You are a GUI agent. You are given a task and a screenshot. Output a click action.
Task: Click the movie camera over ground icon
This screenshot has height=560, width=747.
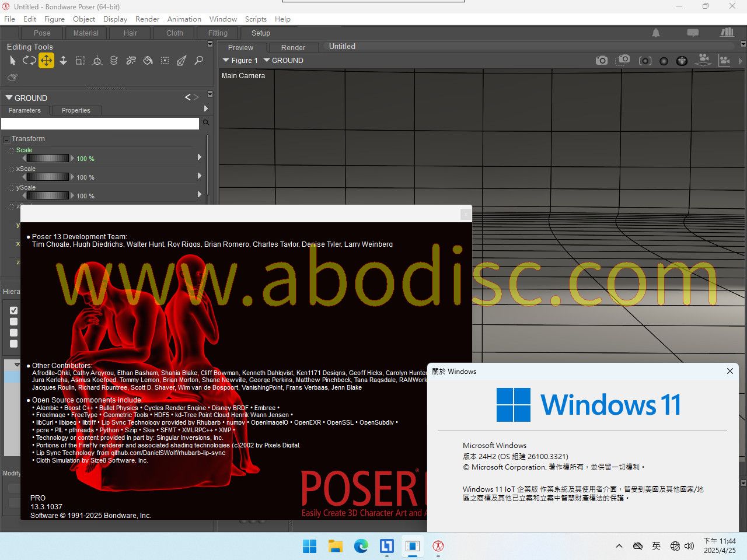click(x=704, y=60)
